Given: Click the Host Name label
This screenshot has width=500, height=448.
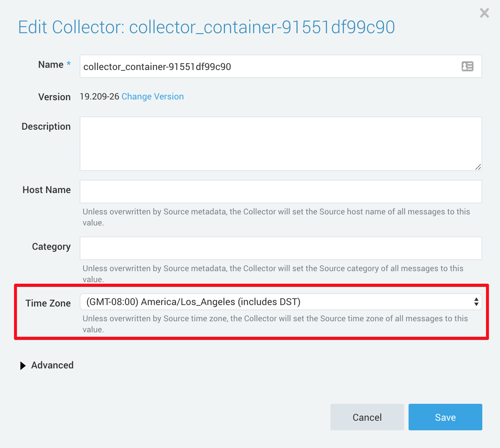Looking at the screenshot, I should (x=46, y=190).
